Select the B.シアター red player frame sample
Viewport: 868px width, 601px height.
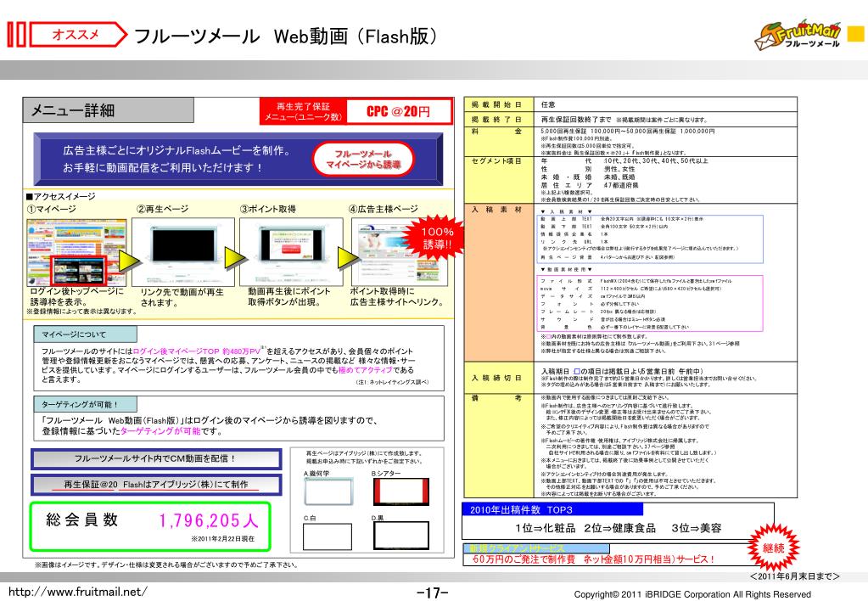pos(400,491)
